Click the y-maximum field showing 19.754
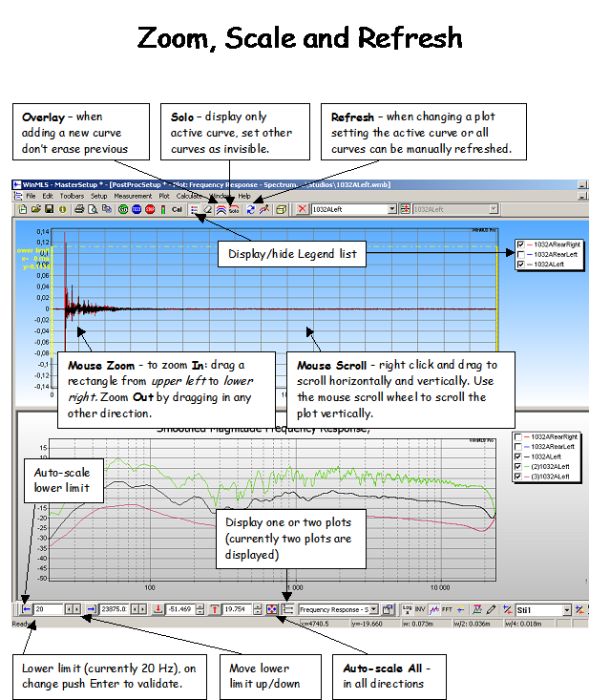This screenshot has height=700, width=589. pyautogui.click(x=237, y=609)
